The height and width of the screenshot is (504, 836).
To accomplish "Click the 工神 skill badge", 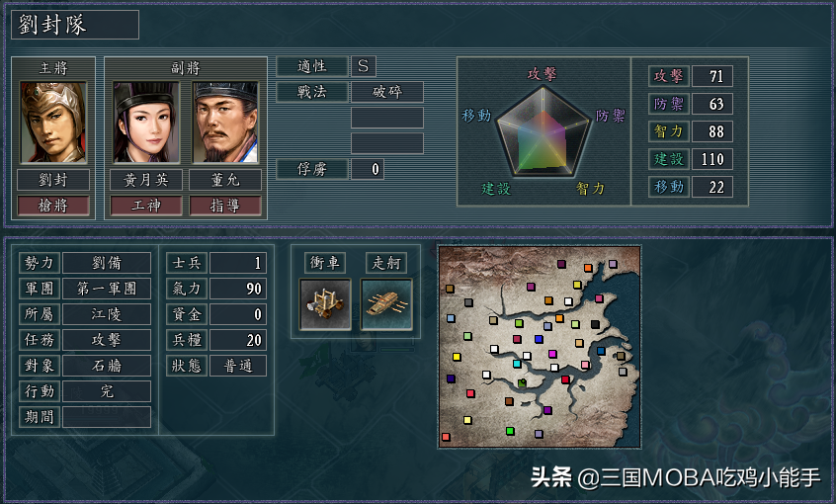I will pyautogui.click(x=146, y=206).
